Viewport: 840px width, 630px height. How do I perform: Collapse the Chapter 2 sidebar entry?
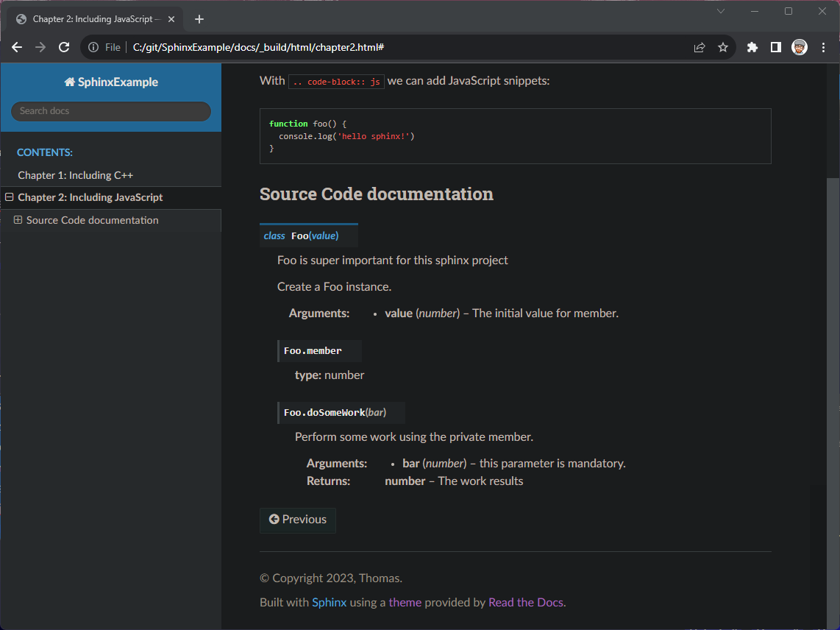[x=10, y=197]
